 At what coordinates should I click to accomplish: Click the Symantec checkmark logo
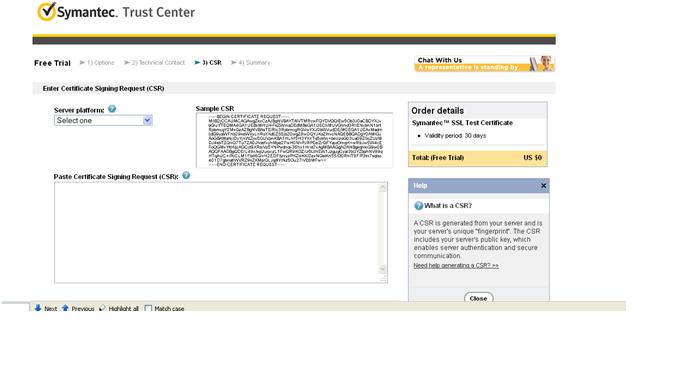[x=46, y=11]
